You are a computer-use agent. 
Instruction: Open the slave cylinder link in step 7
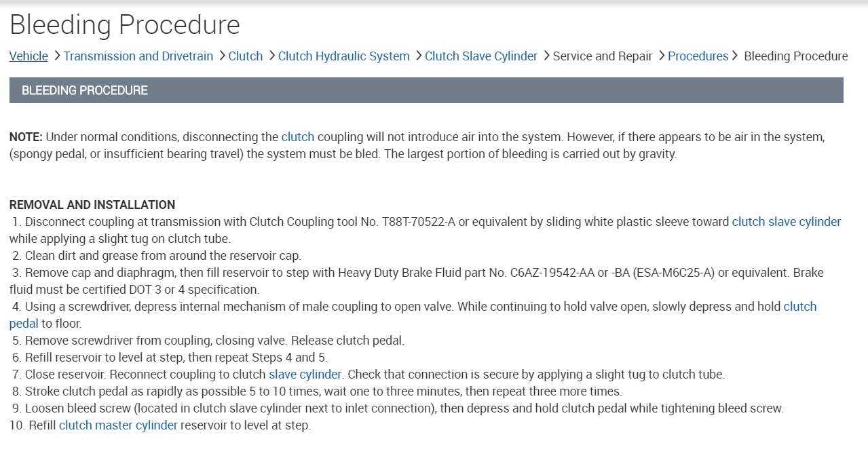305,375
